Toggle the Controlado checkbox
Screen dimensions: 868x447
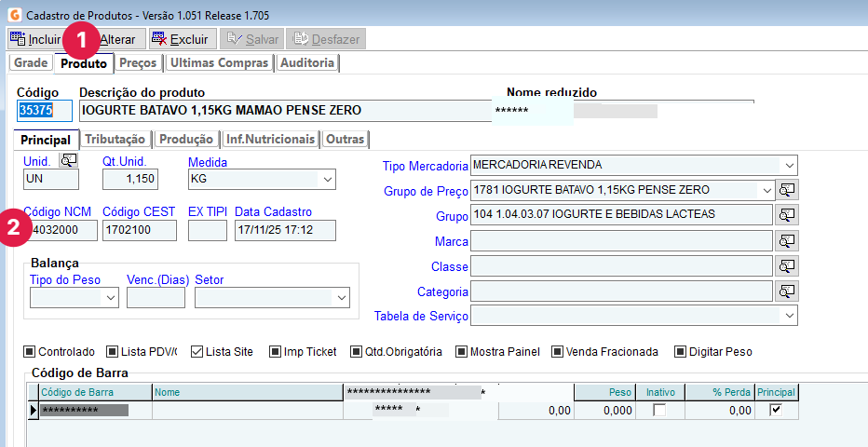[30, 352]
